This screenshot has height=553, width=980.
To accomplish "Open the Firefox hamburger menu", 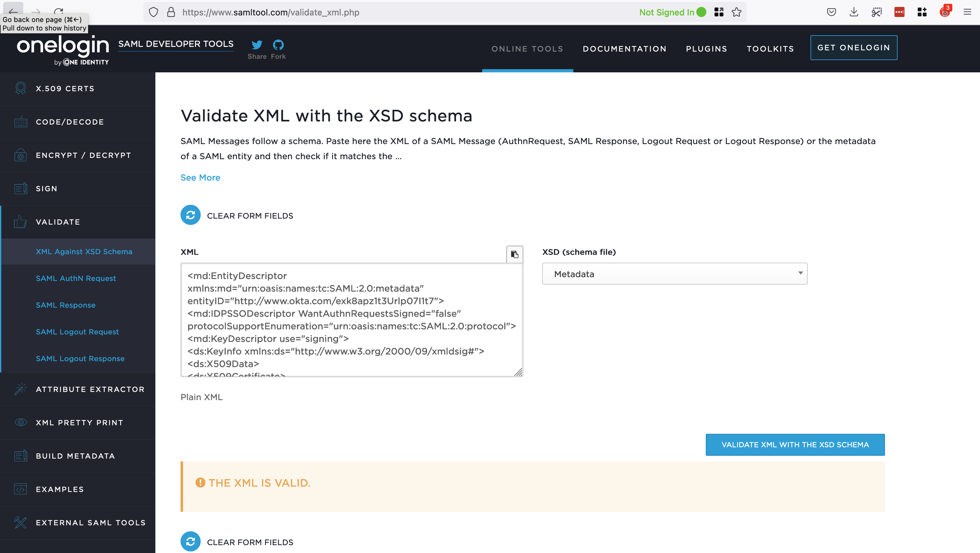I will tap(967, 12).
